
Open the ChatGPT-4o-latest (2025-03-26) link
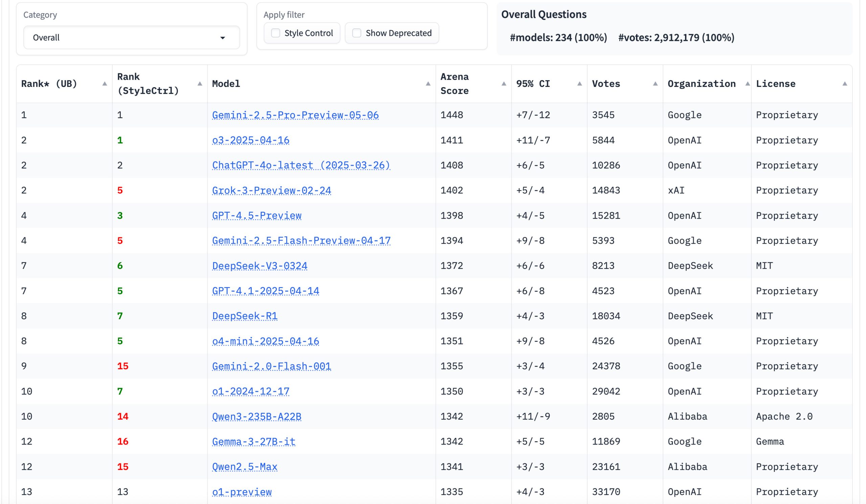click(x=301, y=165)
